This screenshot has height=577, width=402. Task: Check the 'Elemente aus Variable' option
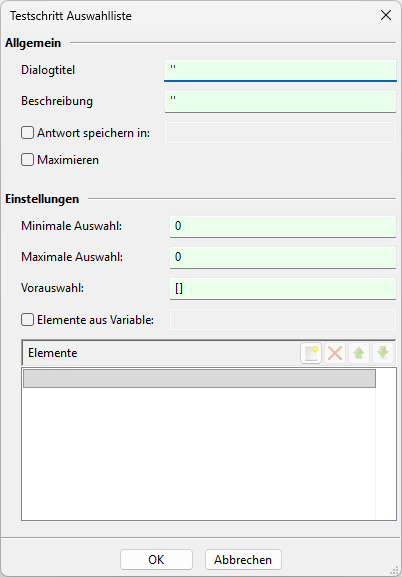pos(27,320)
